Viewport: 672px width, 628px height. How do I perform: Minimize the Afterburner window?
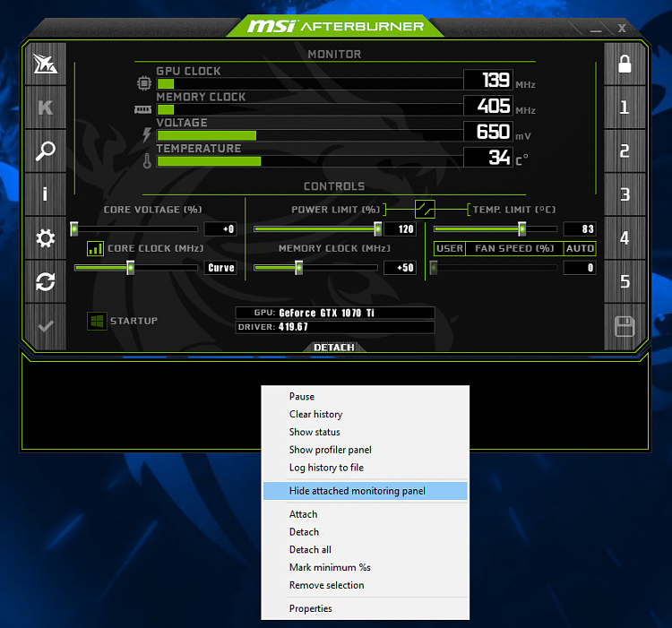[596, 30]
